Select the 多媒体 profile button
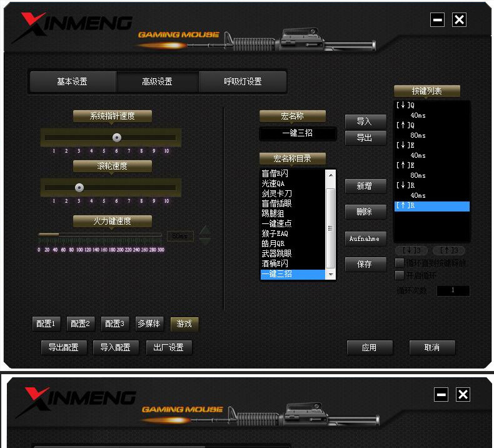 coord(149,323)
